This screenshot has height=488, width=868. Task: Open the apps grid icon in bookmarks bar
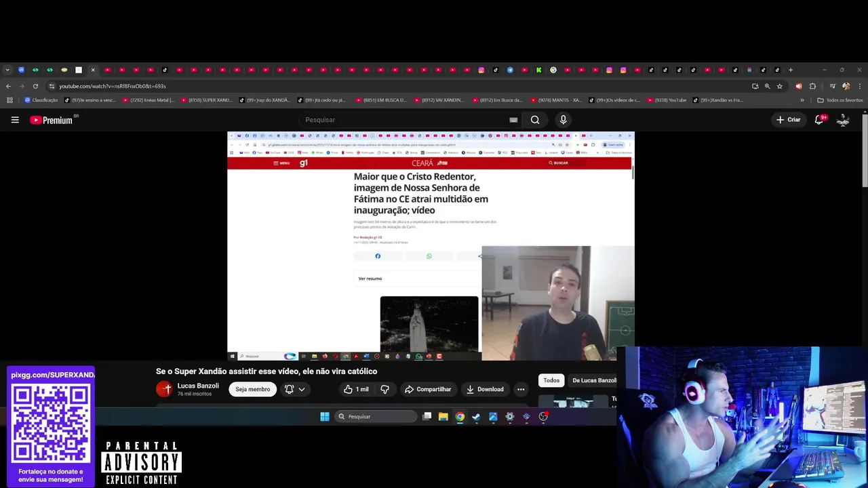(9, 100)
